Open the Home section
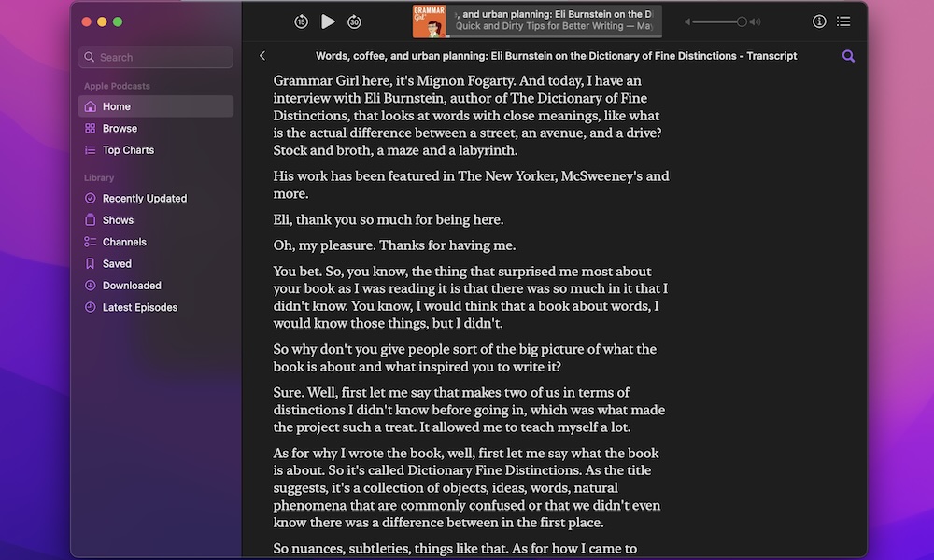The image size is (934, 560). pyautogui.click(x=155, y=106)
